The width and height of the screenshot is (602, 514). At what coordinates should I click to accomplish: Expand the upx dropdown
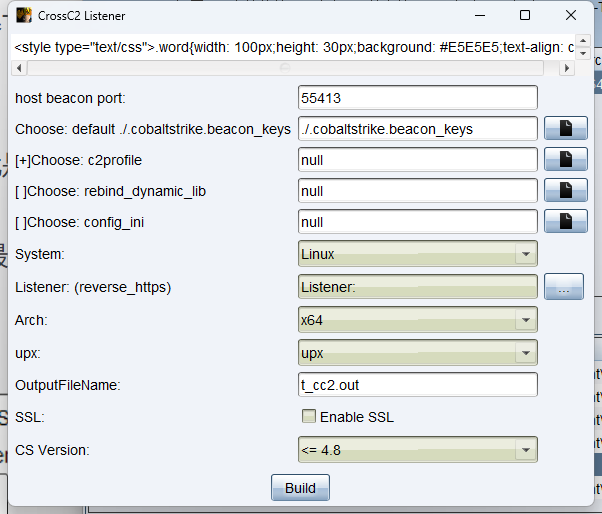point(418,353)
